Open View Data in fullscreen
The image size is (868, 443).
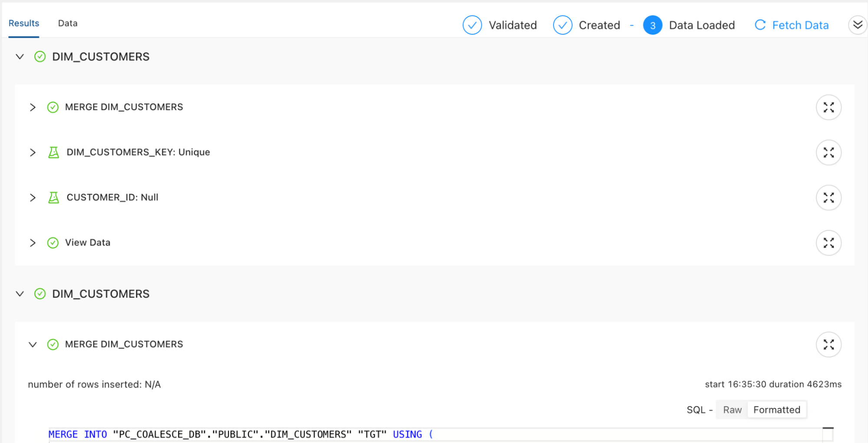click(x=828, y=243)
